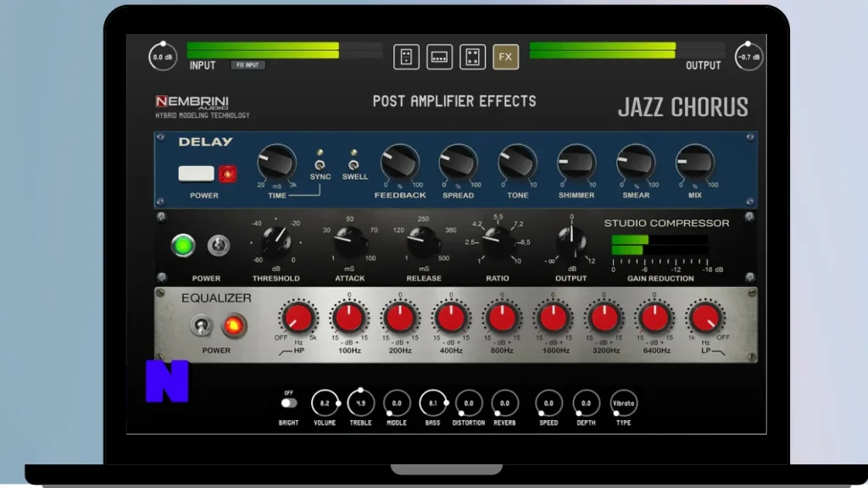Toggle the BRIGHT switch

click(288, 402)
